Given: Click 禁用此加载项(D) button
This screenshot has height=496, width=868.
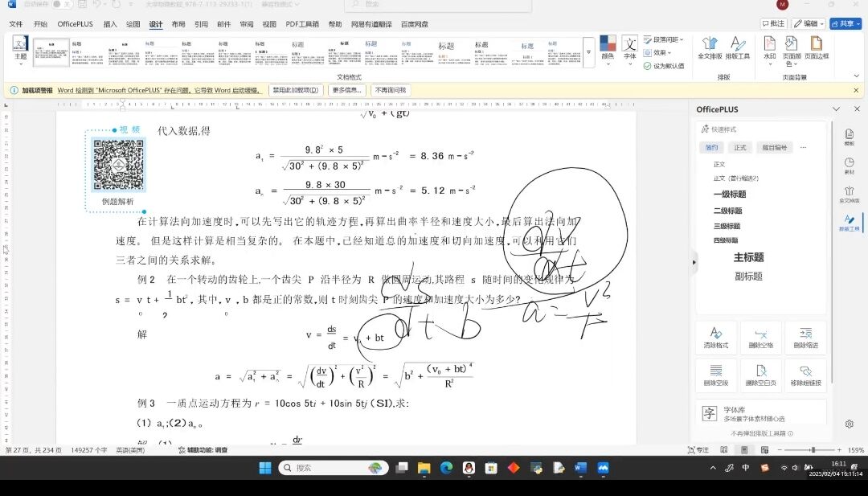Looking at the screenshot, I should [x=296, y=91].
